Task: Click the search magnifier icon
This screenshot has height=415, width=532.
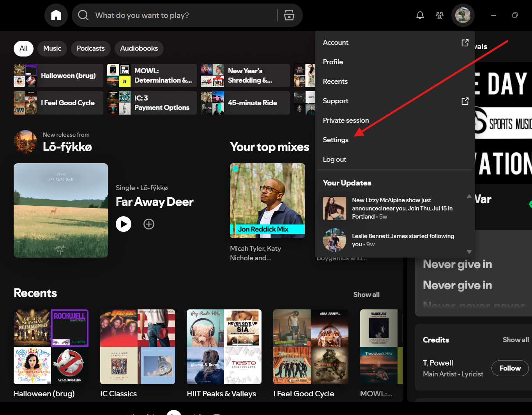Action: [83, 15]
